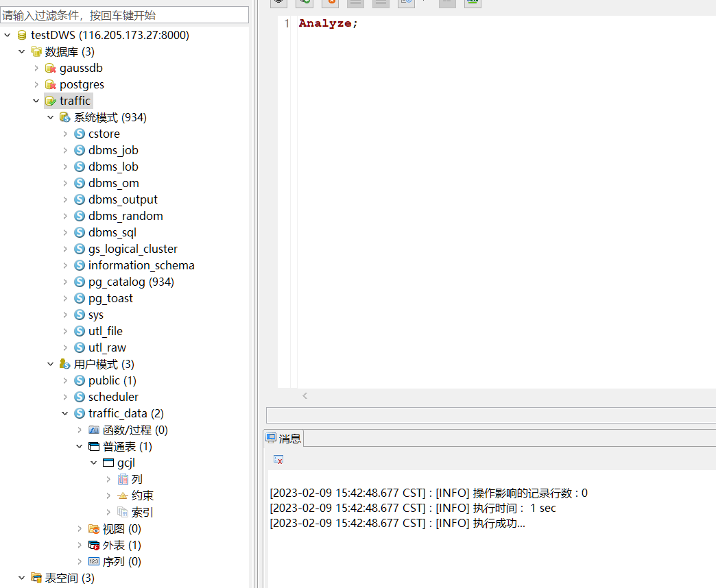This screenshot has height=588, width=716.
Task: Click the 执行时间 : 1 sec message line
Action: point(413,509)
